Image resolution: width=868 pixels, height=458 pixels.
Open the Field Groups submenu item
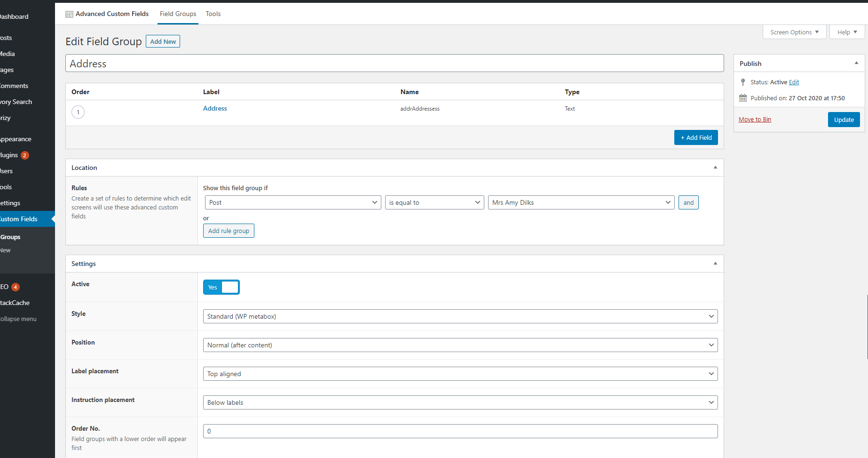(27, 237)
